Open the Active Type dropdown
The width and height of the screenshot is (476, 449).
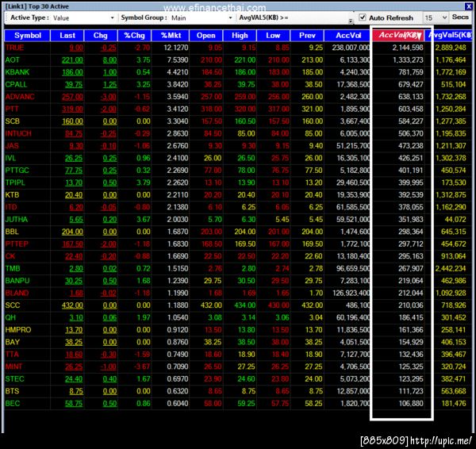tap(112, 18)
